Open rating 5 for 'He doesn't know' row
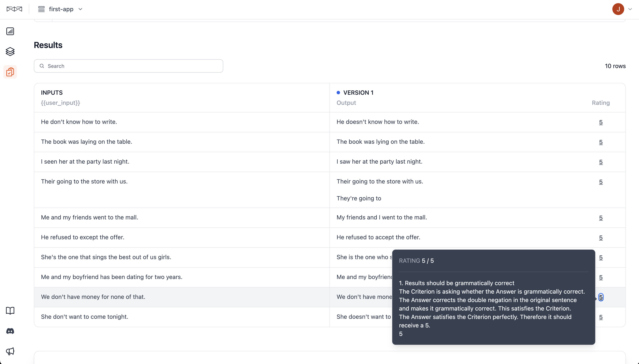639x364 pixels. click(x=601, y=122)
